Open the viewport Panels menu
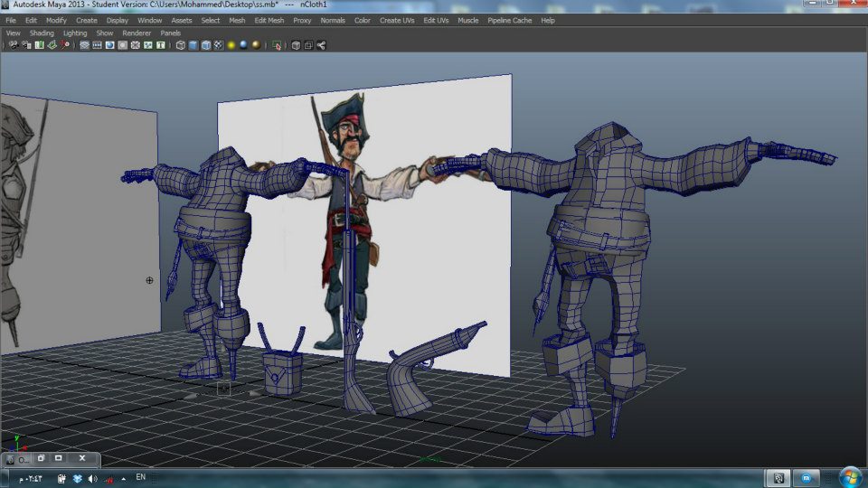The height and width of the screenshot is (488, 868). tap(171, 33)
